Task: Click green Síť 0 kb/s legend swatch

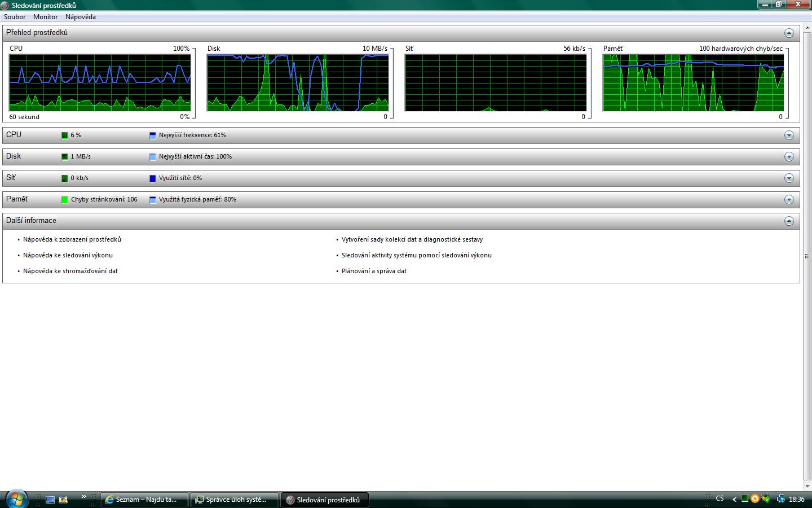Action: tap(65, 178)
